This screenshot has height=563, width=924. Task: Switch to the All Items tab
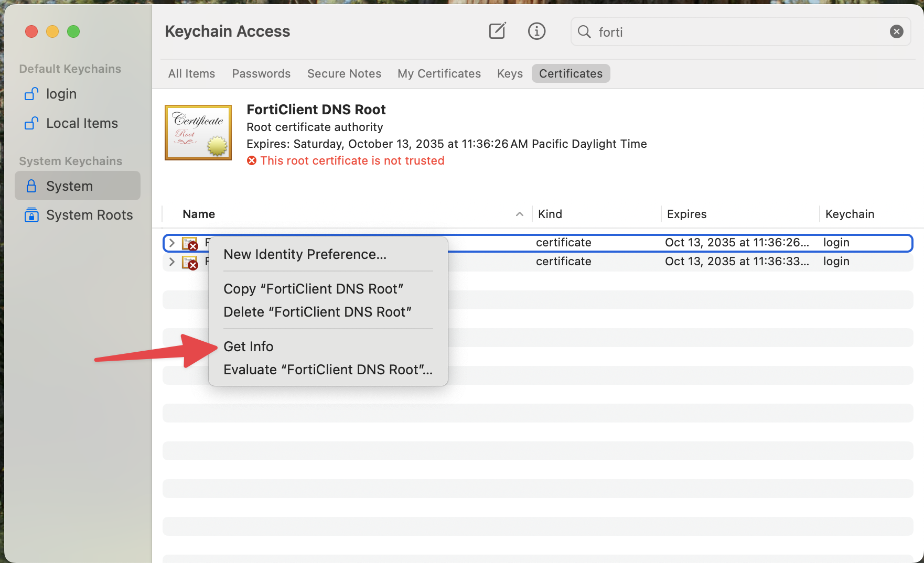(x=191, y=73)
